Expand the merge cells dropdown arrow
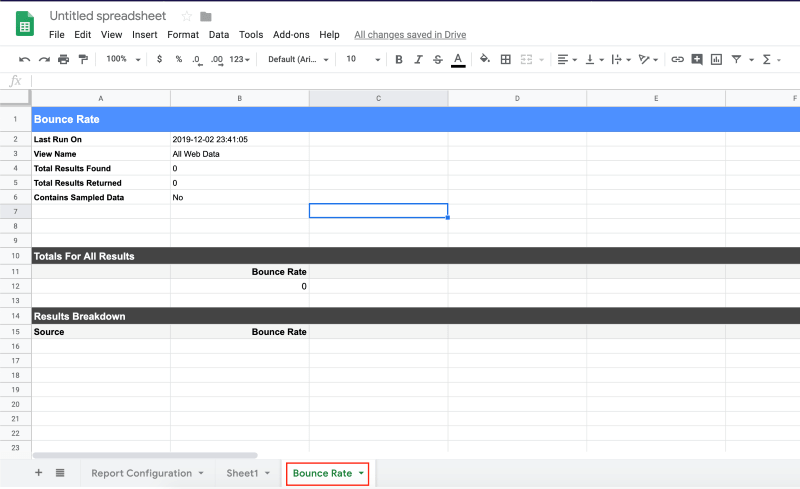The height and width of the screenshot is (489, 800). pos(541,60)
